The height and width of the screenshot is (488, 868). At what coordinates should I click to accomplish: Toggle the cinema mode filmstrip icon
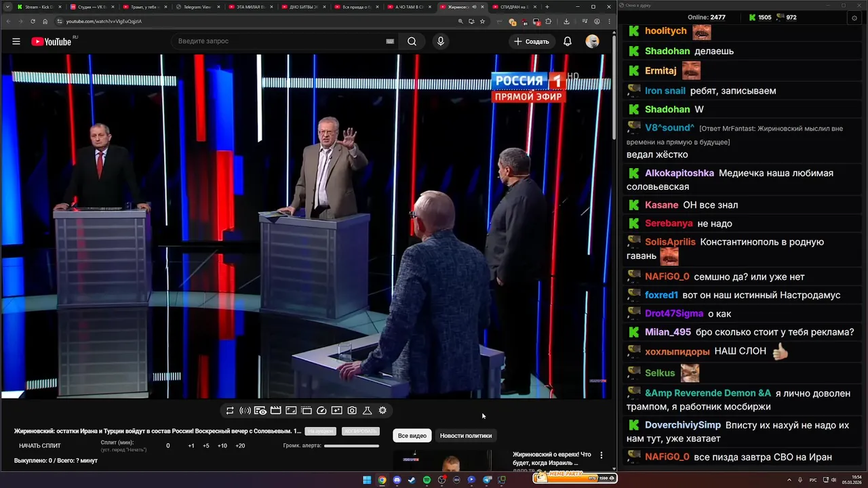(x=306, y=410)
